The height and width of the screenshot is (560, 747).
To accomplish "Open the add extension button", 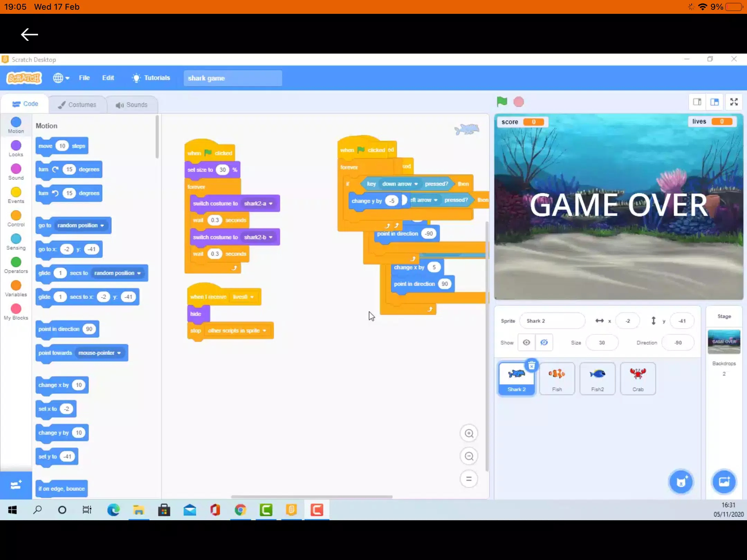I will [16, 485].
